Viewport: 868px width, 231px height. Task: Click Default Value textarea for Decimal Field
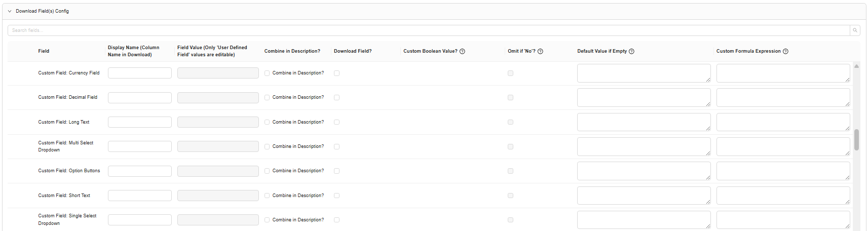pyautogui.click(x=643, y=97)
